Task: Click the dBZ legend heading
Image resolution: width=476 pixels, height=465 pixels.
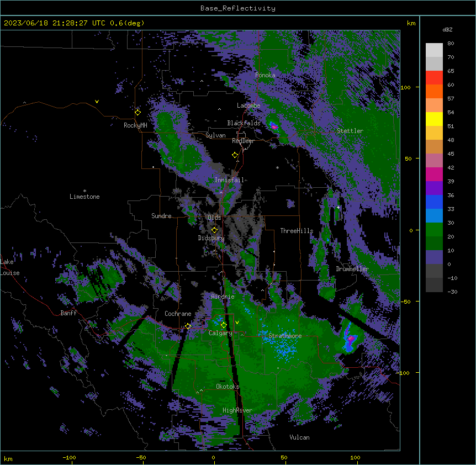Action: [447, 29]
